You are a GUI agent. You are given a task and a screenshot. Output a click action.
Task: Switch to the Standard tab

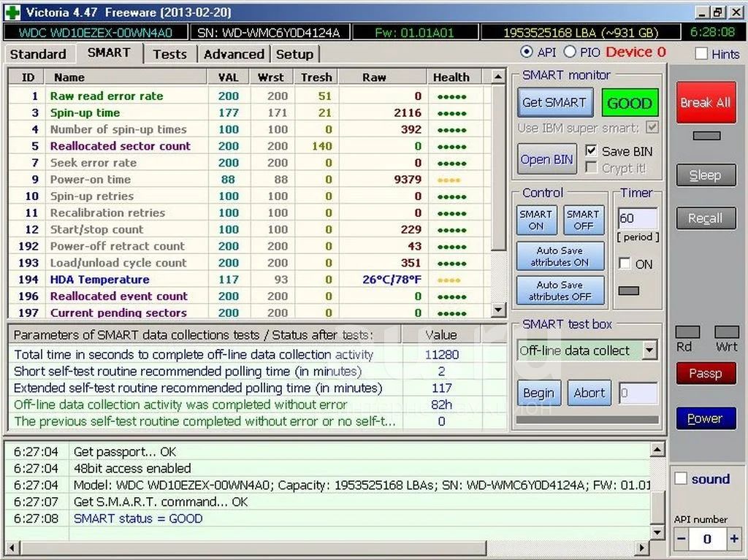pyautogui.click(x=38, y=54)
